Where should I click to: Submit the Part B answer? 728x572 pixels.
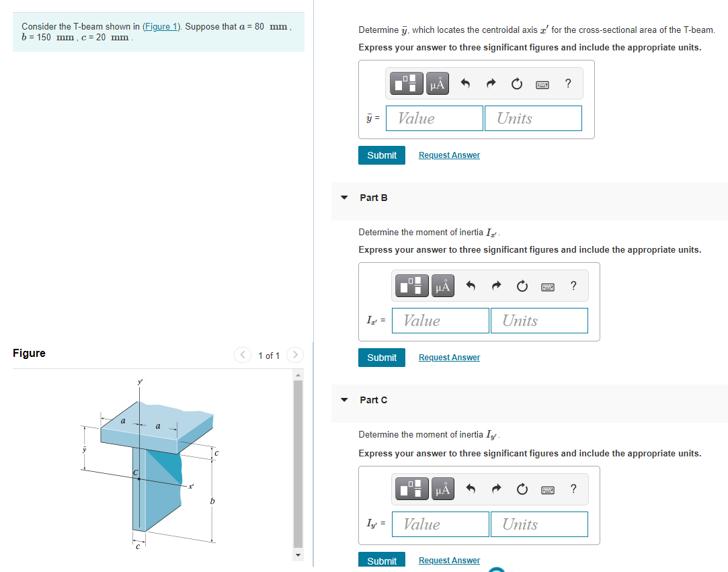pos(382,358)
